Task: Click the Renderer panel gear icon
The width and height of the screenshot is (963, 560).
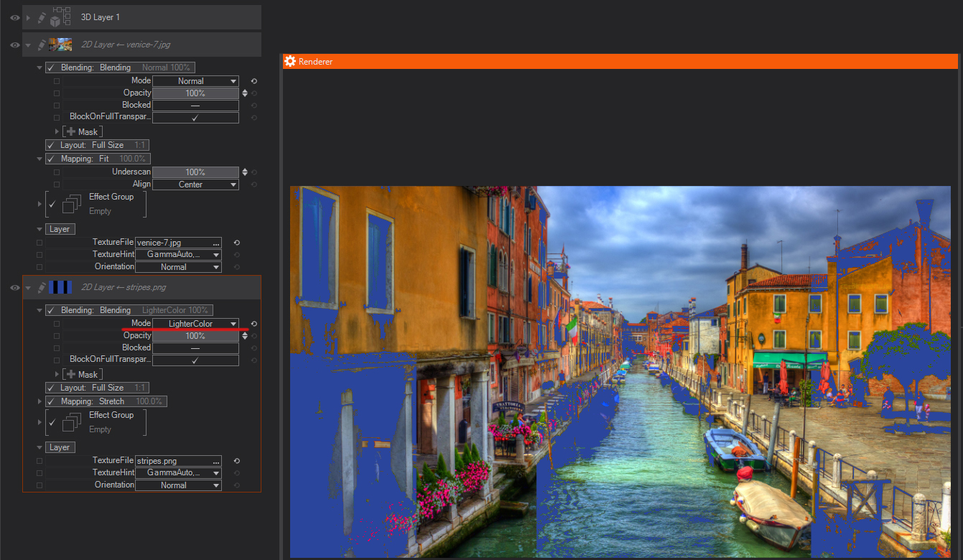Action: point(290,62)
